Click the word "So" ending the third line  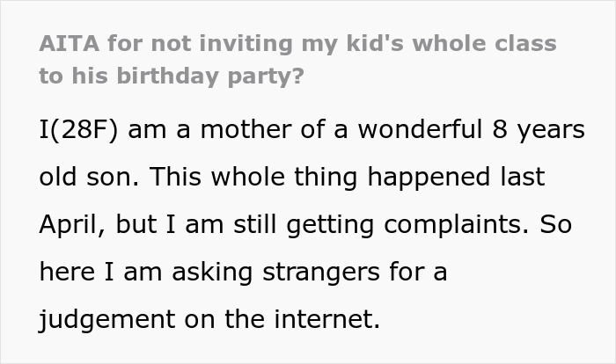554,224
